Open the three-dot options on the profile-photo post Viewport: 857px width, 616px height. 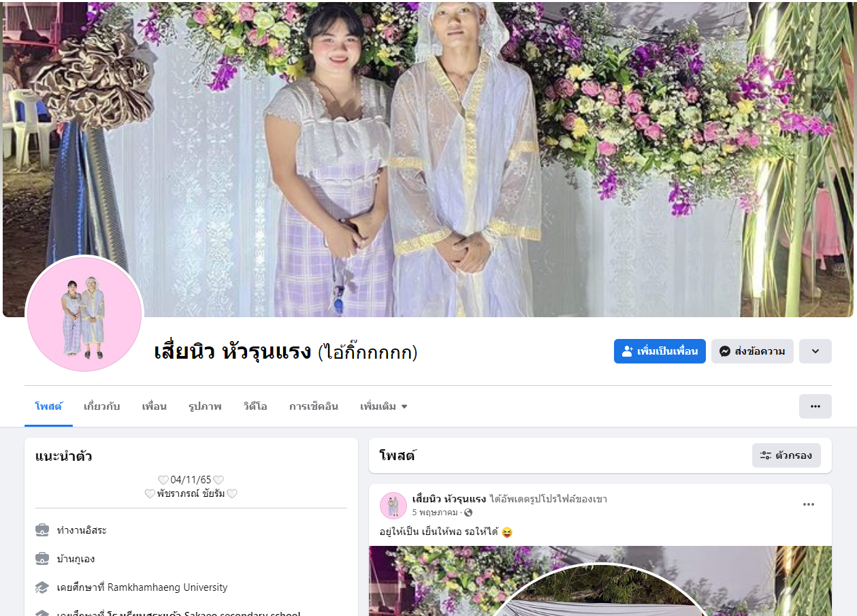click(809, 504)
